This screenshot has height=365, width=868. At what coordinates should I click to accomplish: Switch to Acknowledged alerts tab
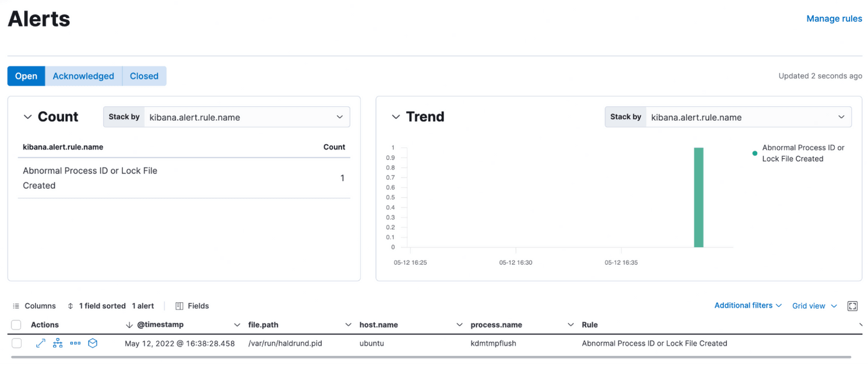(83, 76)
